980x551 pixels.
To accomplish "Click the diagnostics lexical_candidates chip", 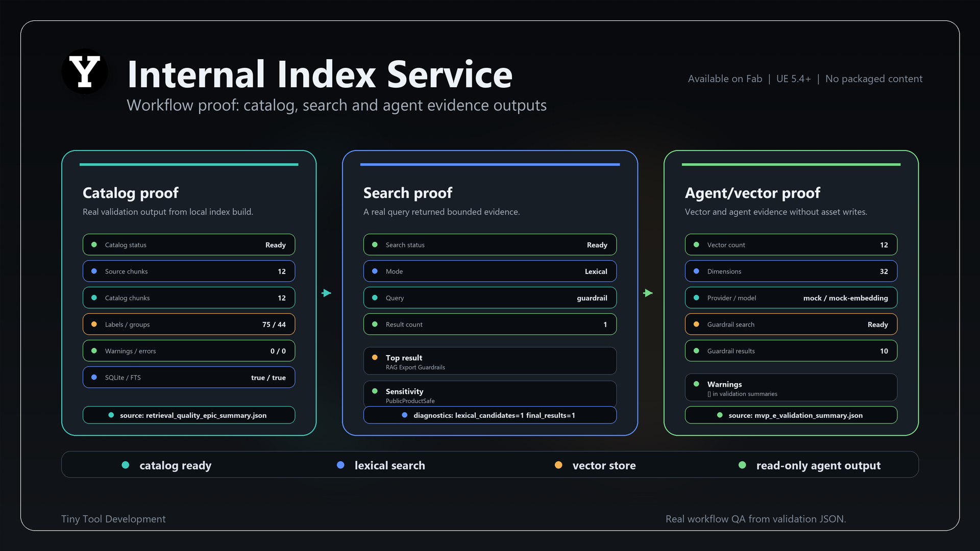I will 490,415.
